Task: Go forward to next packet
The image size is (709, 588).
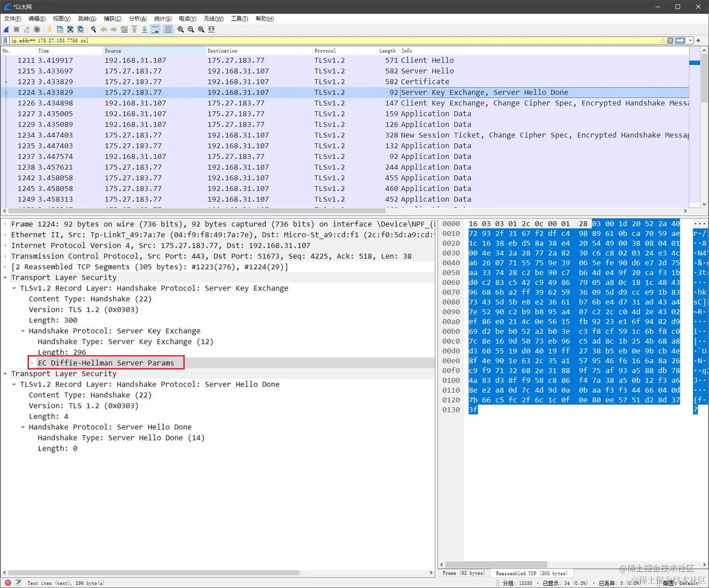Action: click(x=114, y=30)
